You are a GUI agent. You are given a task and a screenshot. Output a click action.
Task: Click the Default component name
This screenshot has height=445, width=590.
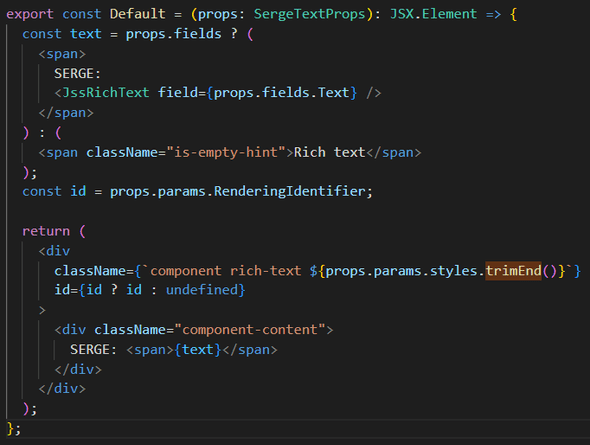tap(138, 14)
